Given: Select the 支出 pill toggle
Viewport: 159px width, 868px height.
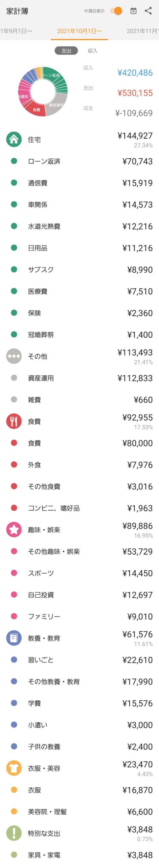Looking at the screenshot, I should 66,51.
